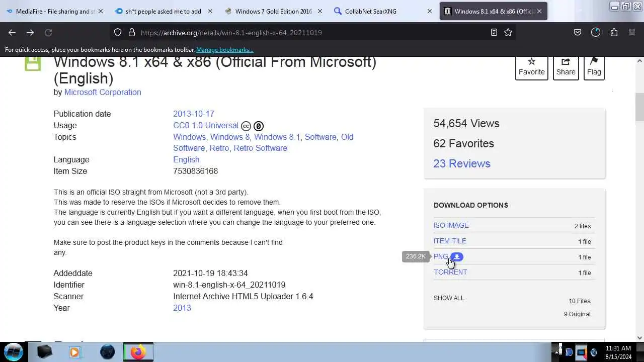The height and width of the screenshot is (362, 644).
Task: Open CC0 1.0 Universal license link
Action: [x=206, y=125]
